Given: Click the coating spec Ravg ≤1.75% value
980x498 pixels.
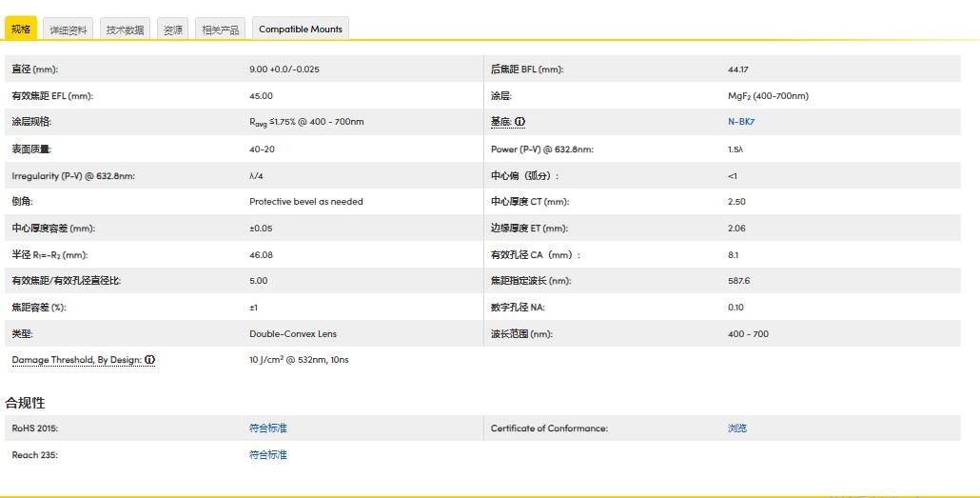Looking at the screenshot, I should (306, 122).
